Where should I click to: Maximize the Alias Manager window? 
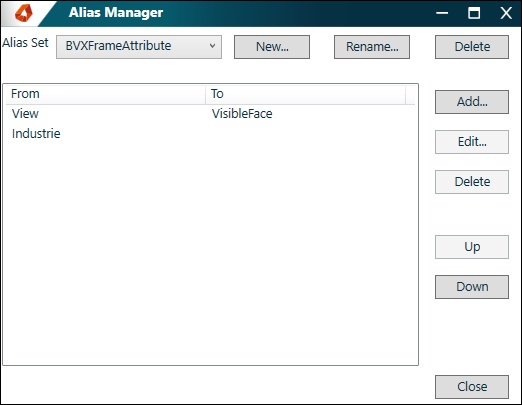coord(474,13)
